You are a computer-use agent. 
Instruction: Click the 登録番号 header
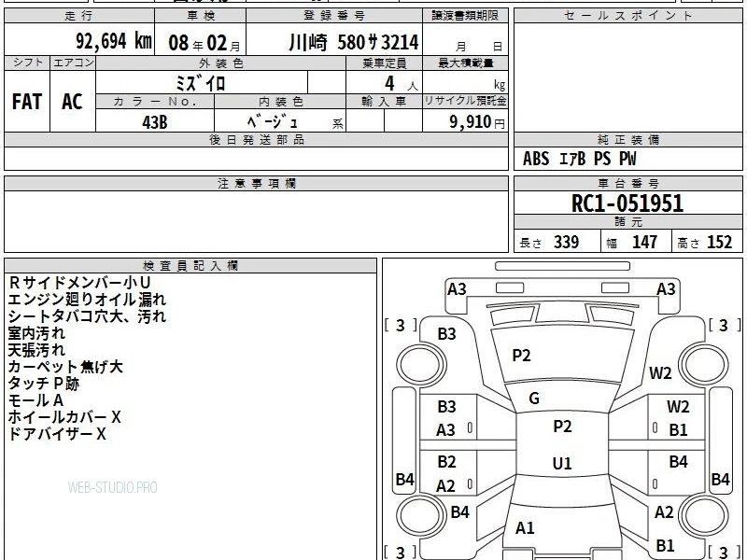click(334, 16)
